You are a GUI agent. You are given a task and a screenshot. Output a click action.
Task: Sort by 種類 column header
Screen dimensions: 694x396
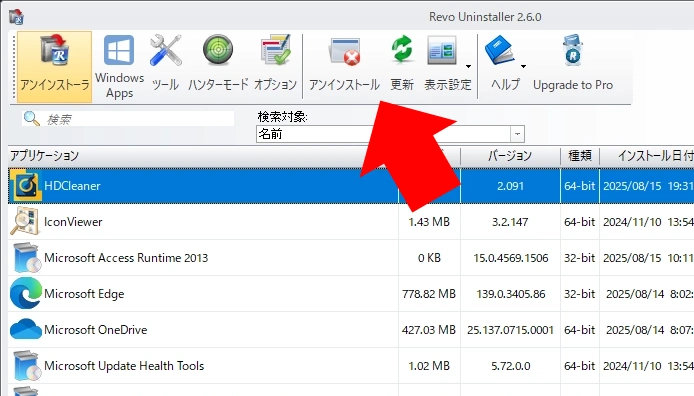[x=580, y=156]
